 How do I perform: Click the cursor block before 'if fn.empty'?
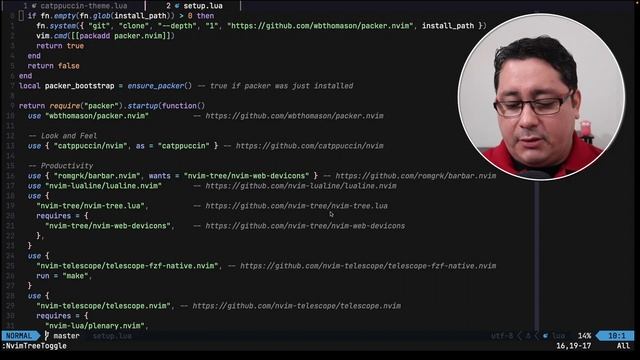coord(21,16)
